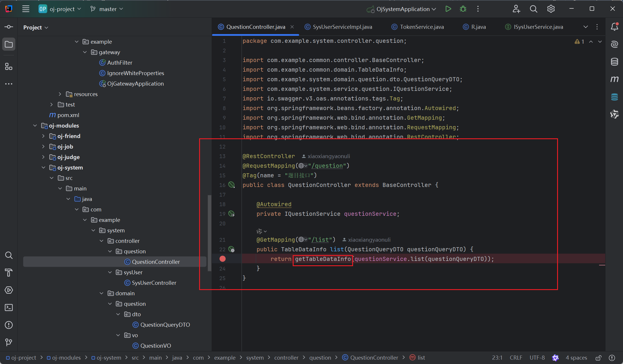Toggle the breakpoint on the return line

222,259
